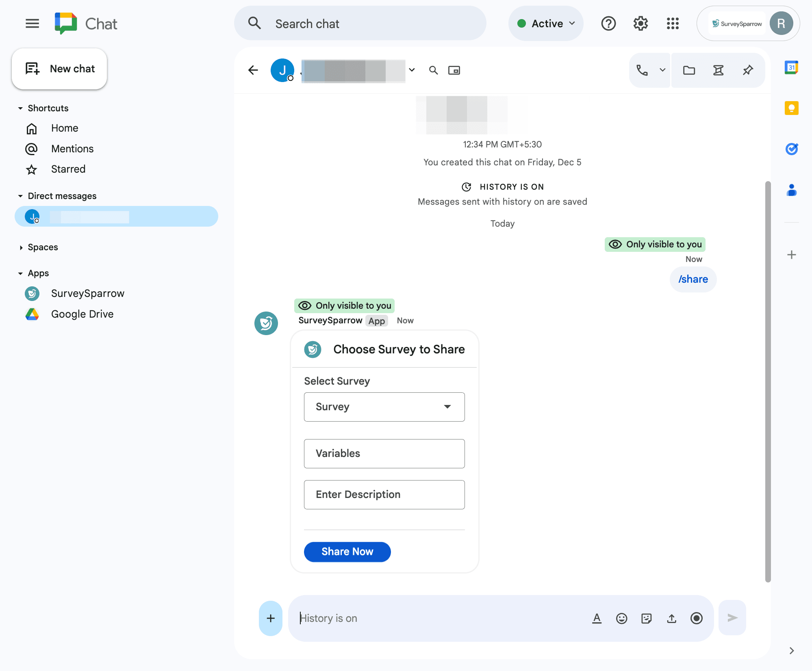812x671 pixels.
Task: Open the Survey selection dropdown
Action: (384, 407)
